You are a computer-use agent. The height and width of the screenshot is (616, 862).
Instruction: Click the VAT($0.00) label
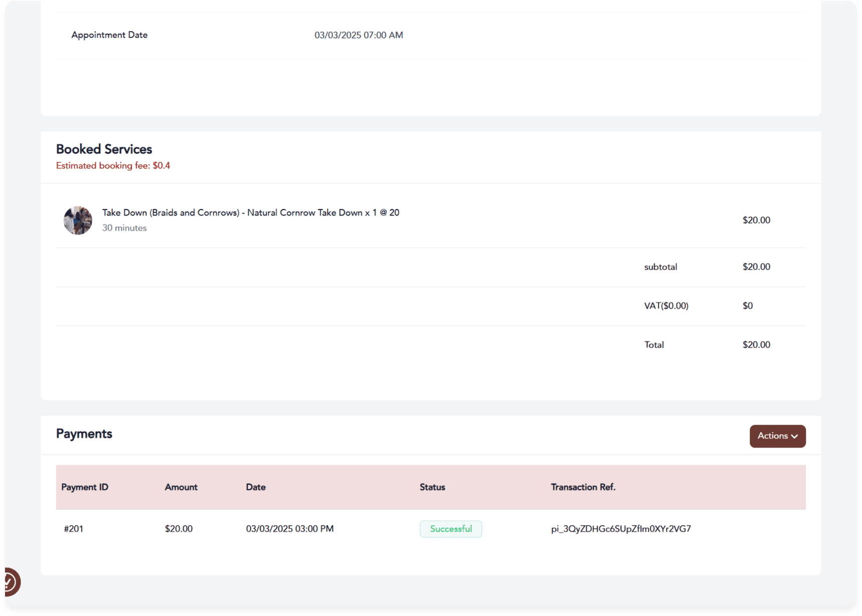point(666,306)
